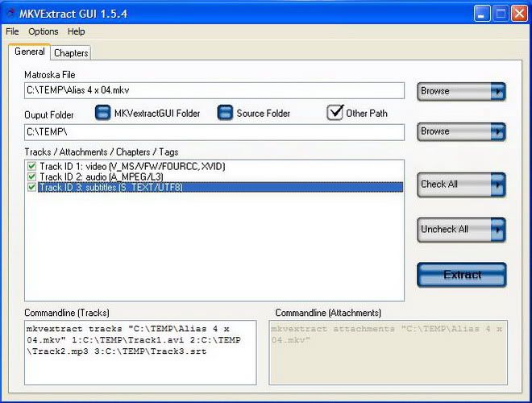Click the arrow on the Check All button
532x403 pixels.
tap(497, 185)
